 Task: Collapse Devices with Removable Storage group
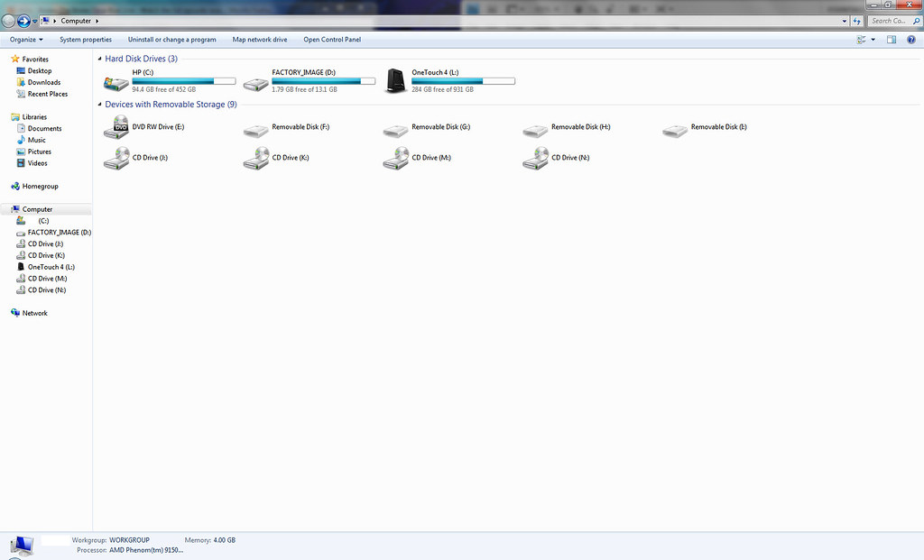coord(99,105)
